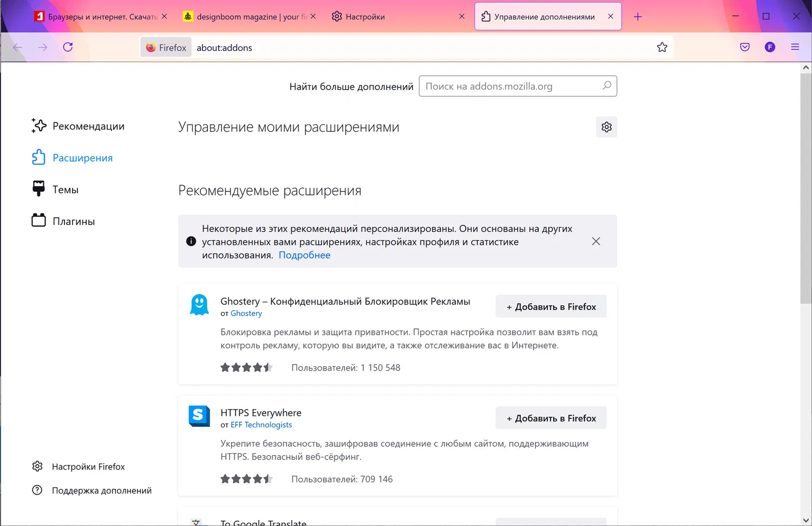Open the Расширения section in the sidebar
This screenshot has height=526, width=812.
tap(72, 158)
